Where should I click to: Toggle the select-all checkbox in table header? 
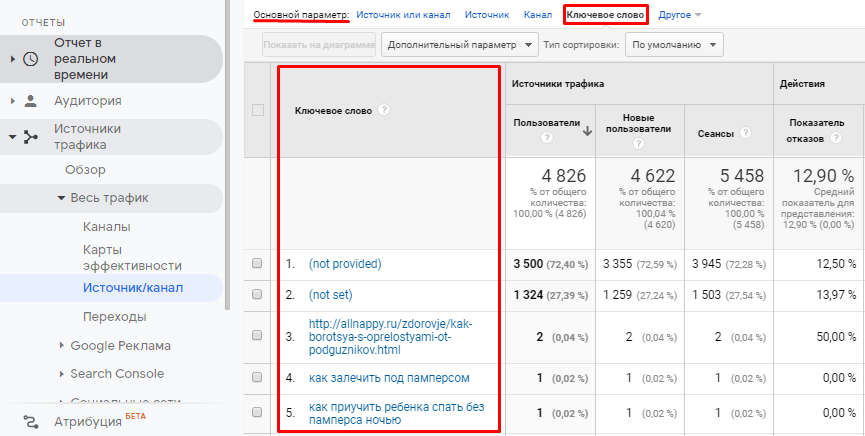click(258, 110)
